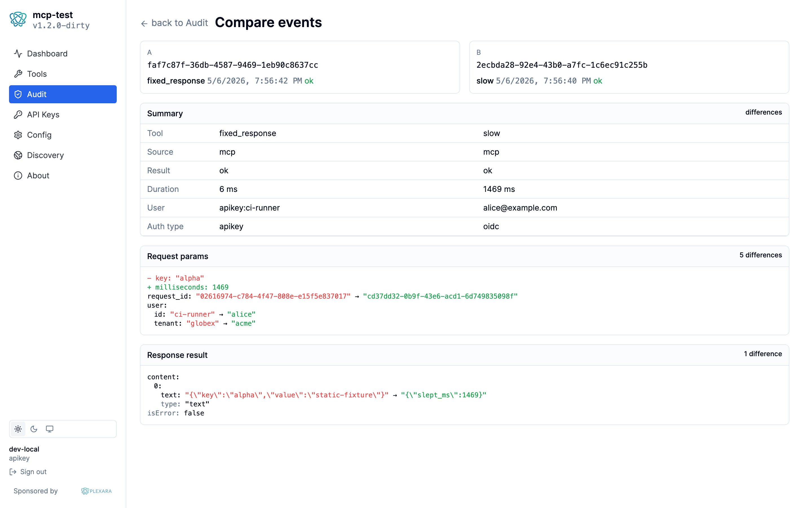The width and height of the screenshot is (812, 508).
Task: Open the Discovery page
Action: coord(63,155)
